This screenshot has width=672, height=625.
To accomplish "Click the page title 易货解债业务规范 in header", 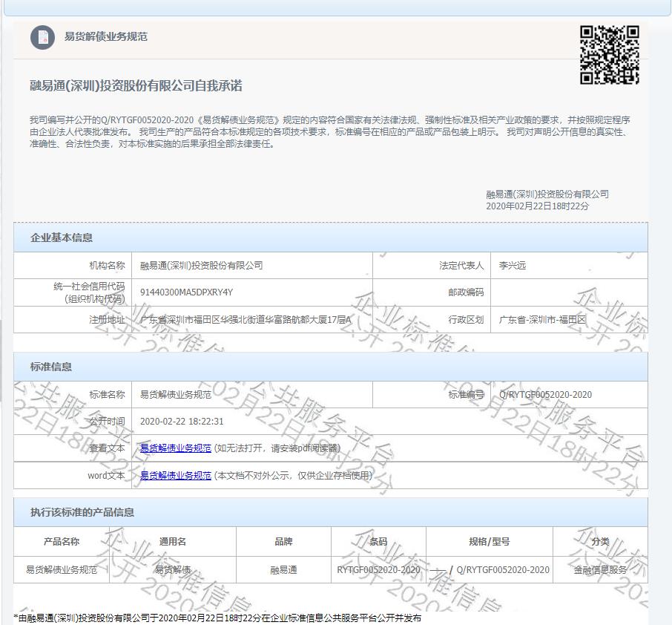I will pos(106,36).
